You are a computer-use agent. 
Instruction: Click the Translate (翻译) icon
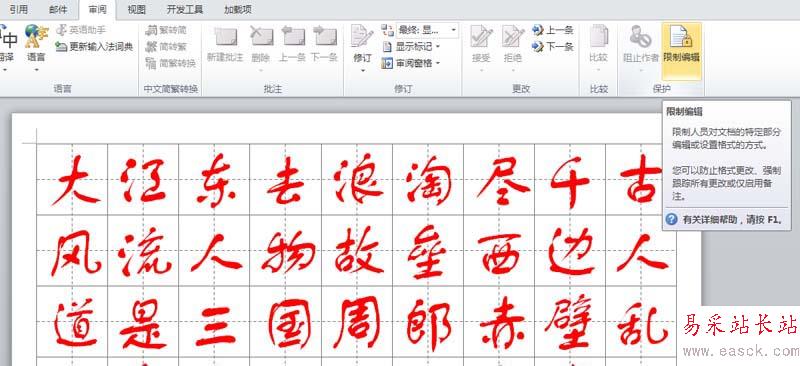pos(9,38)
